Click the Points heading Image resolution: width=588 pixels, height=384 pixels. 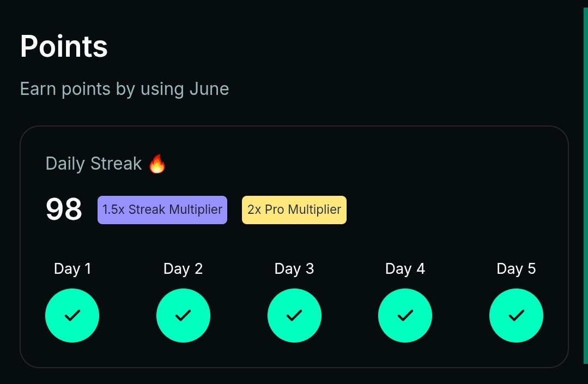coord(64,46)
